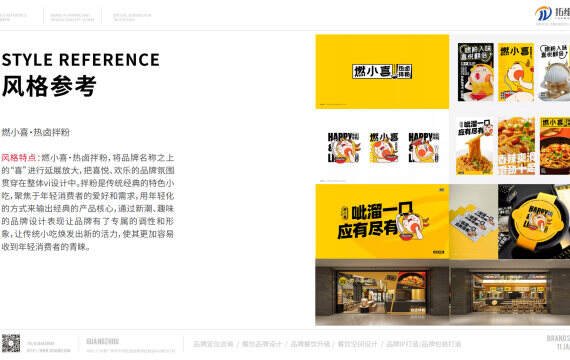Click the GUANGZHOU text in footer
570x360 pixels.
pos(103,341)
